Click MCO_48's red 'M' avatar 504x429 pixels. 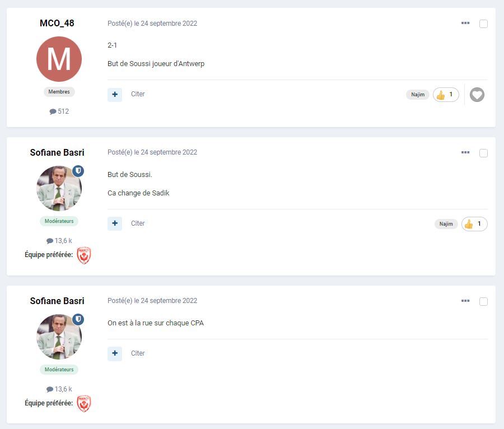tap(59, 59)
